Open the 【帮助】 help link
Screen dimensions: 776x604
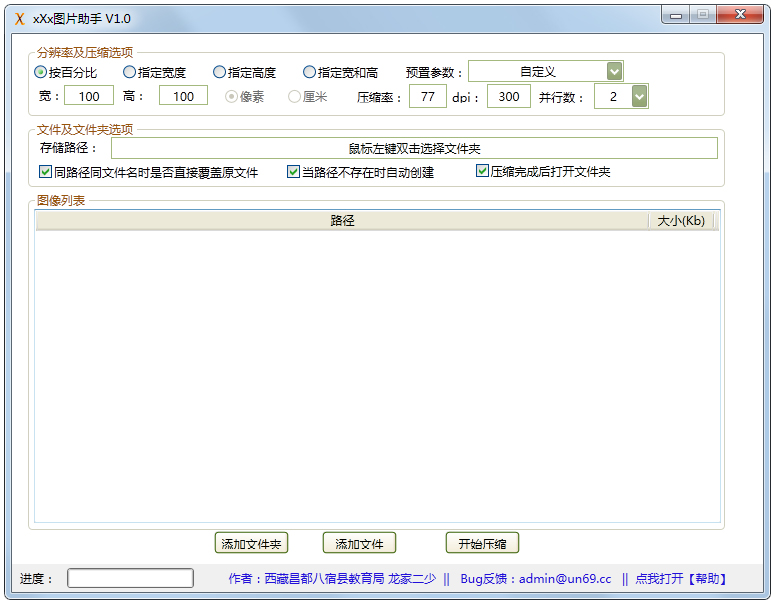707,579
